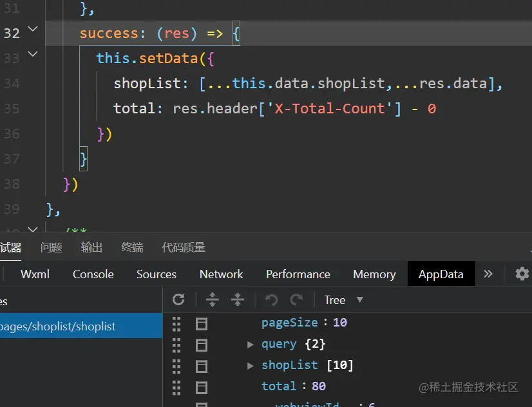Edit the total value 80
Screen dimensions: 532x407
[x=319, y=386]
